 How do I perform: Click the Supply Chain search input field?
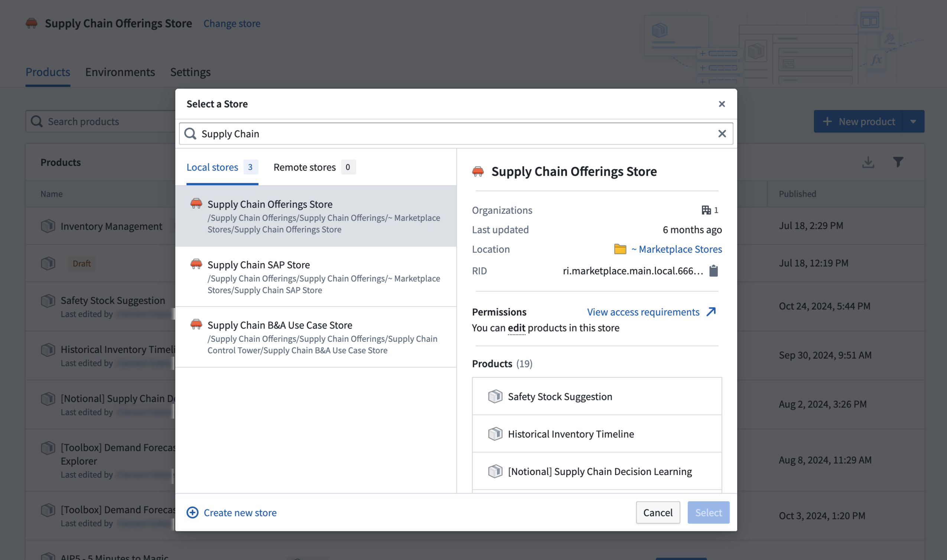pos(378,134)
